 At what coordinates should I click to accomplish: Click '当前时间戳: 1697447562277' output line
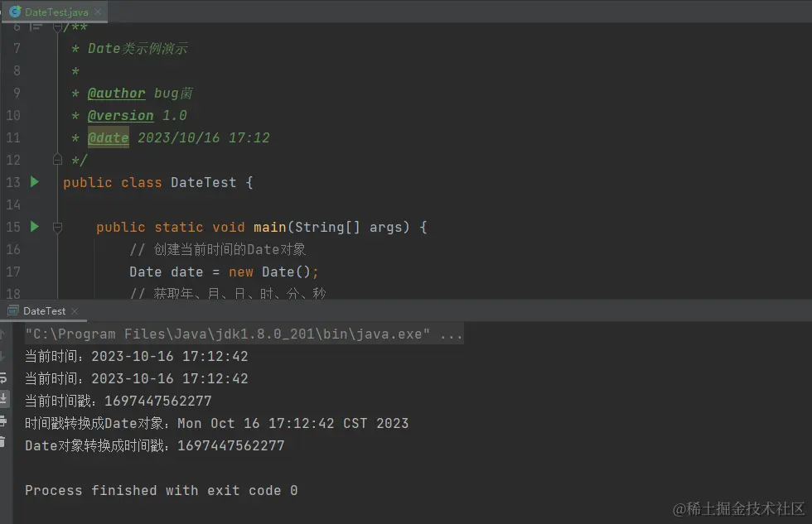point(118,401)
